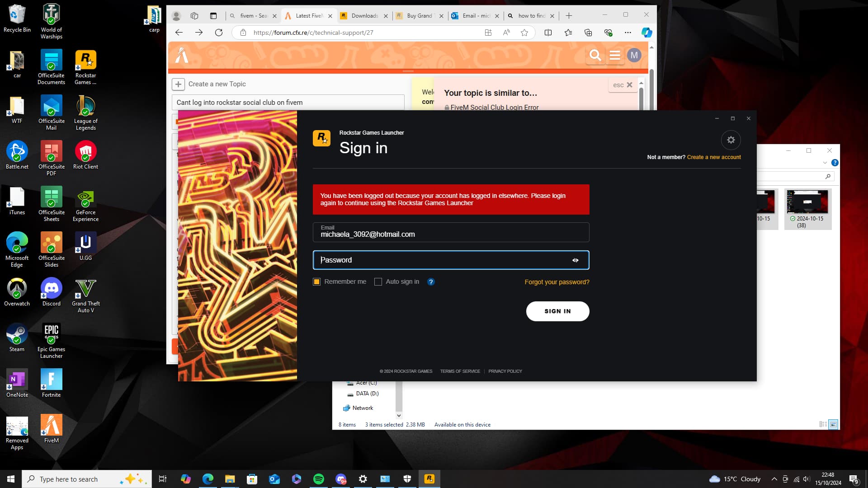The width and height of the screenshot is (868, 488).
Task: Uncheck the Remember me checkbox
Action: pyautogui.click(x=316, y=282)
